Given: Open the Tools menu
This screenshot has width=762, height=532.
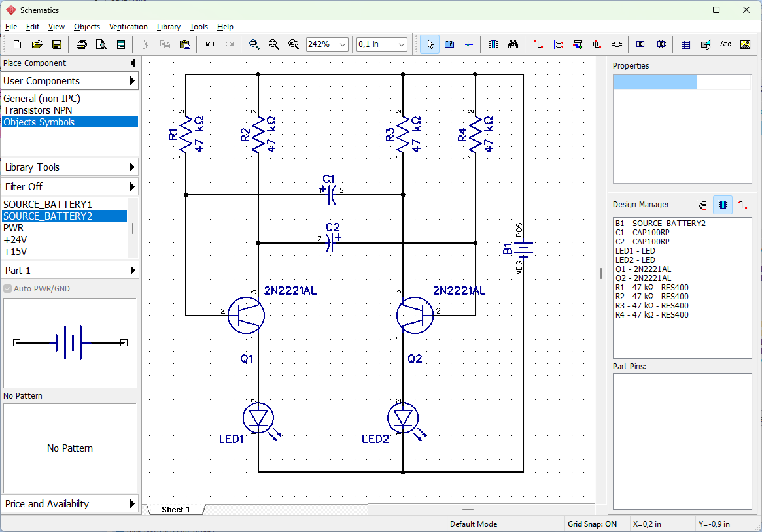Looking at the screenshot, I should [199, 27].
